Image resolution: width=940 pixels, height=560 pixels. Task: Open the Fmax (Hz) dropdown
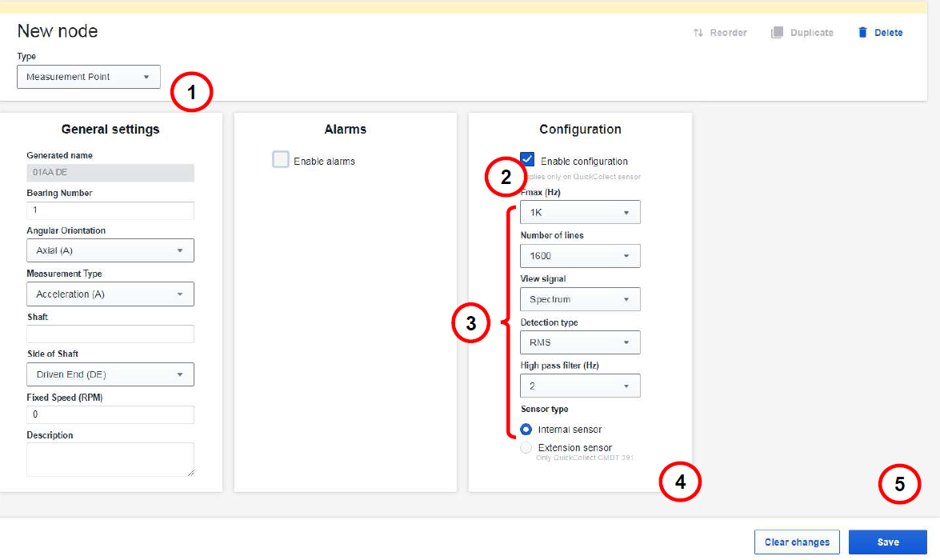[580, 212]
